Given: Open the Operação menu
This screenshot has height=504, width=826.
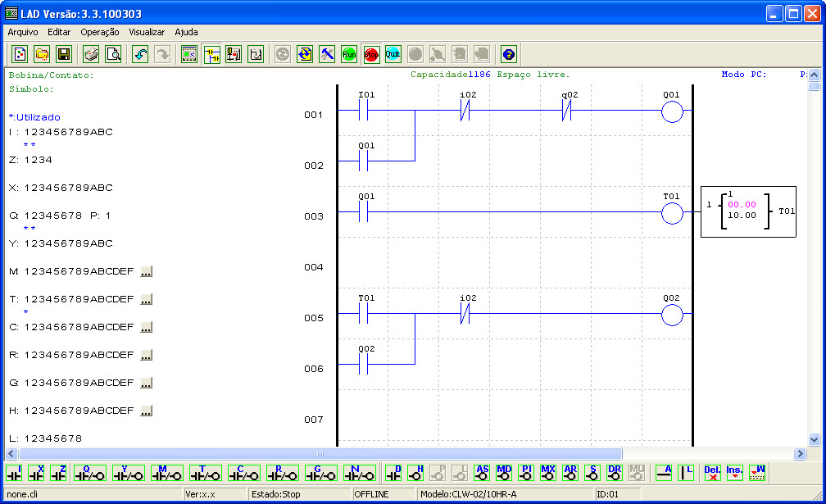Looking at the screenshot, I should (100, 32).
